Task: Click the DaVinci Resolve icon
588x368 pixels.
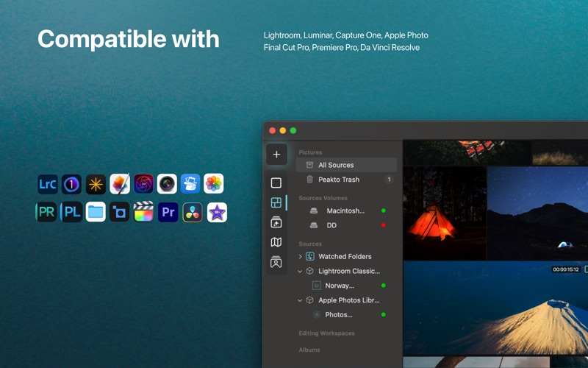Action: pyautogui.click(x=193, y=213)
